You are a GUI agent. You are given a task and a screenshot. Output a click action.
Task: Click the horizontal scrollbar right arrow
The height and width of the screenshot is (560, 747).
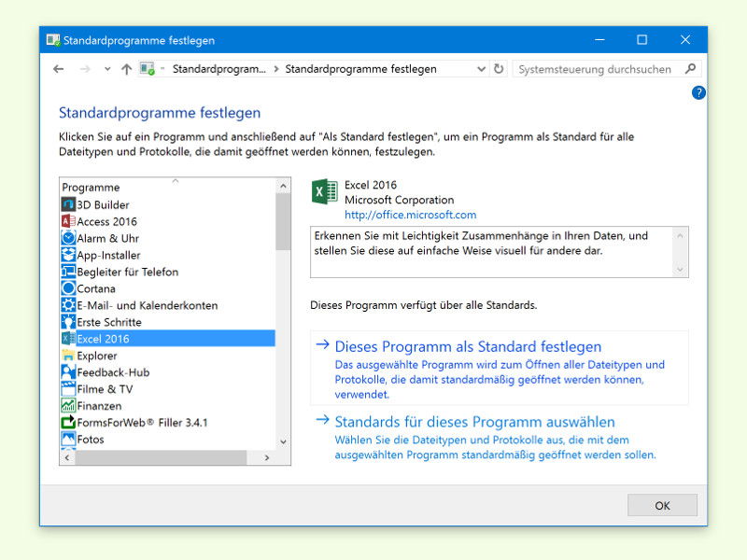tap(267, 457)
